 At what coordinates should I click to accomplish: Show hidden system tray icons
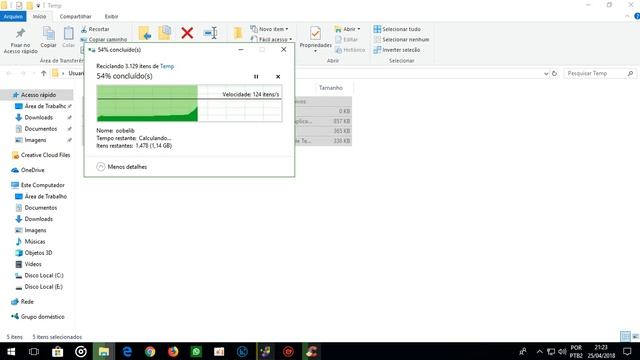[x=540, y=351]
